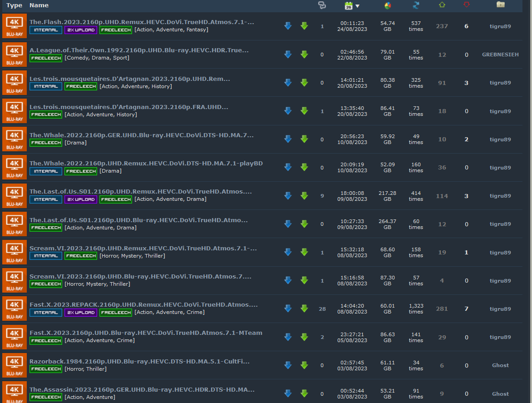
Task: Sort by comments using the speech-bubble header icon
Action: pyautogui.click(x=322, y=5)
